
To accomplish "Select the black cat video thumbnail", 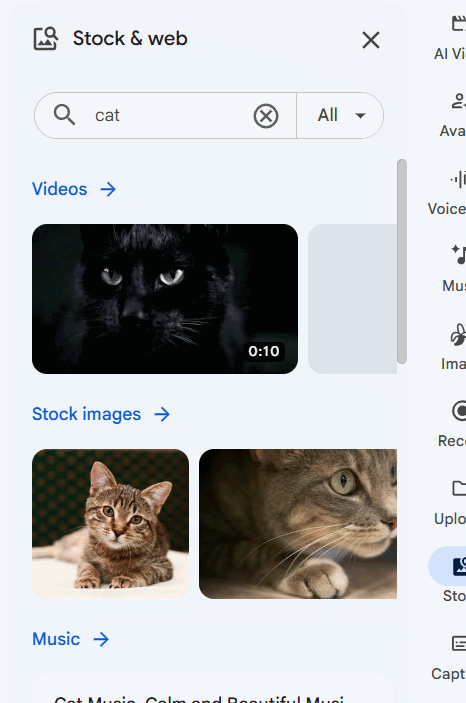I will [x=165, y=299].
